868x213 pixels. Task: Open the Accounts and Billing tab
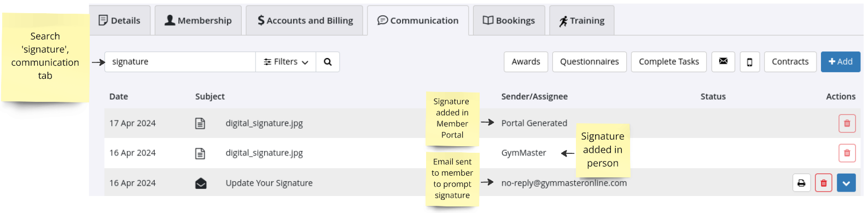click(305, 21)
